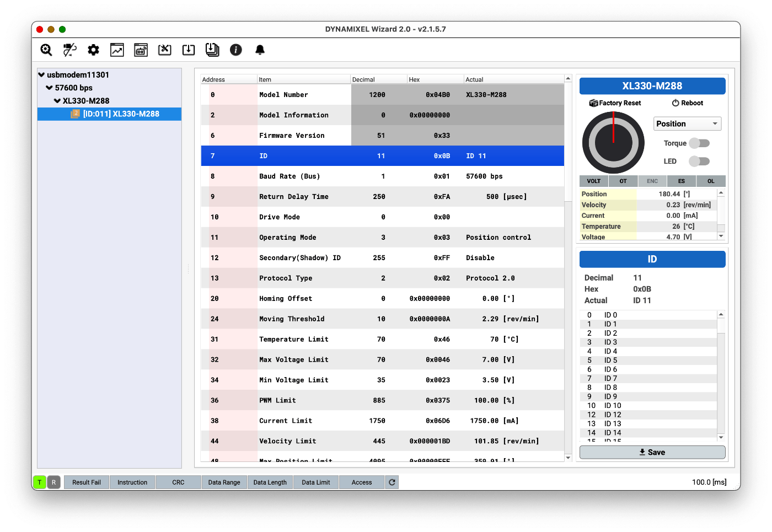Click the CRC status tab

tap(178, 482)
